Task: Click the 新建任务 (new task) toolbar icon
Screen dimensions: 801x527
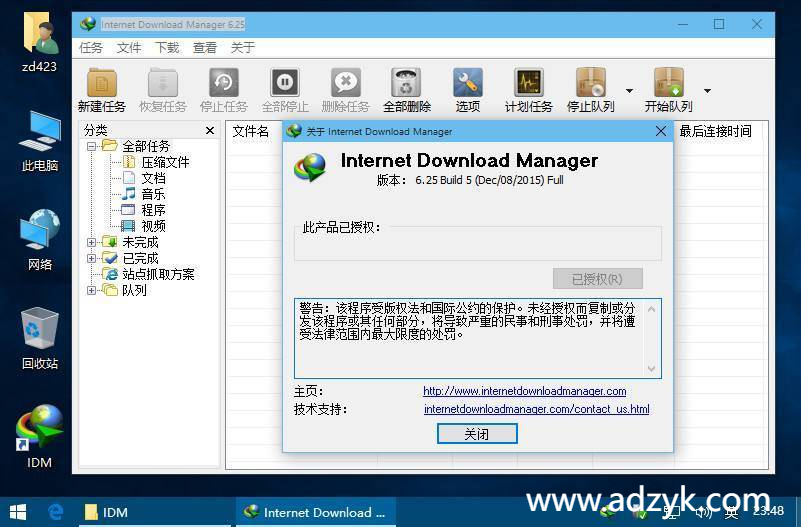Action: click(102, 90)
